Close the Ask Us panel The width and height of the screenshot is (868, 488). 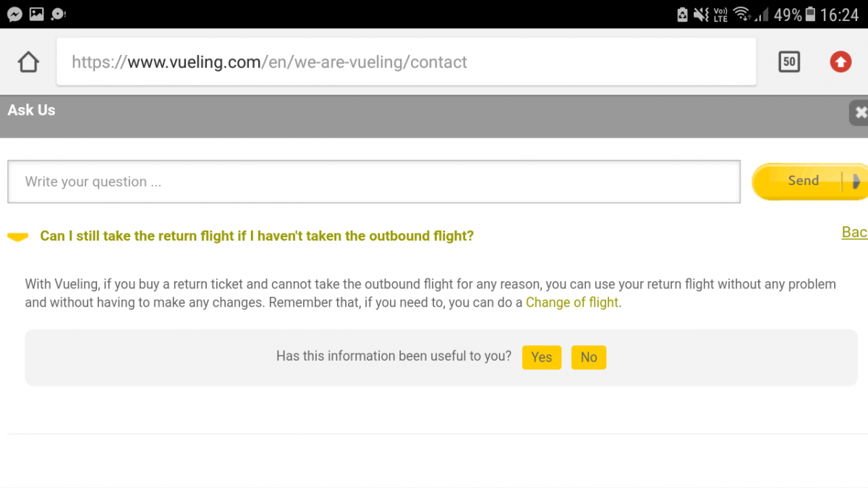click(859, 112)
